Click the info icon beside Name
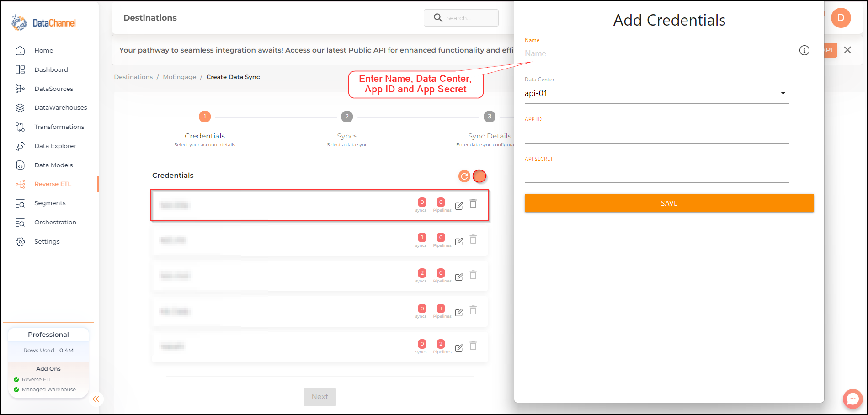This screenshot has width=868, height=415. 804,50
